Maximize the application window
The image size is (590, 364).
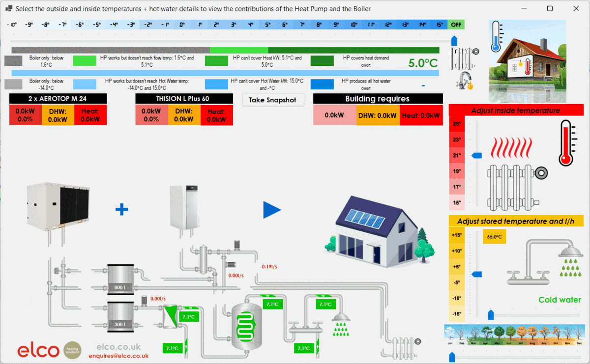pyautogui.click(x=550, y=8)
